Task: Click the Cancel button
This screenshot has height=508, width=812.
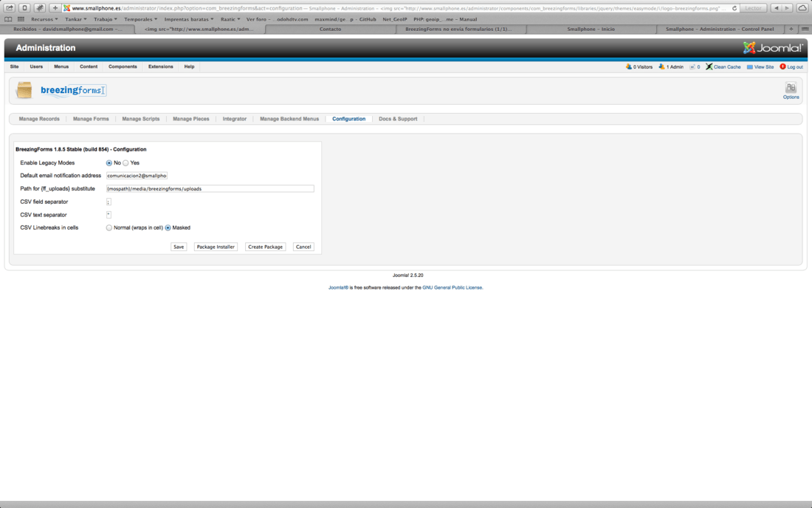Action: tap(303, 247)
